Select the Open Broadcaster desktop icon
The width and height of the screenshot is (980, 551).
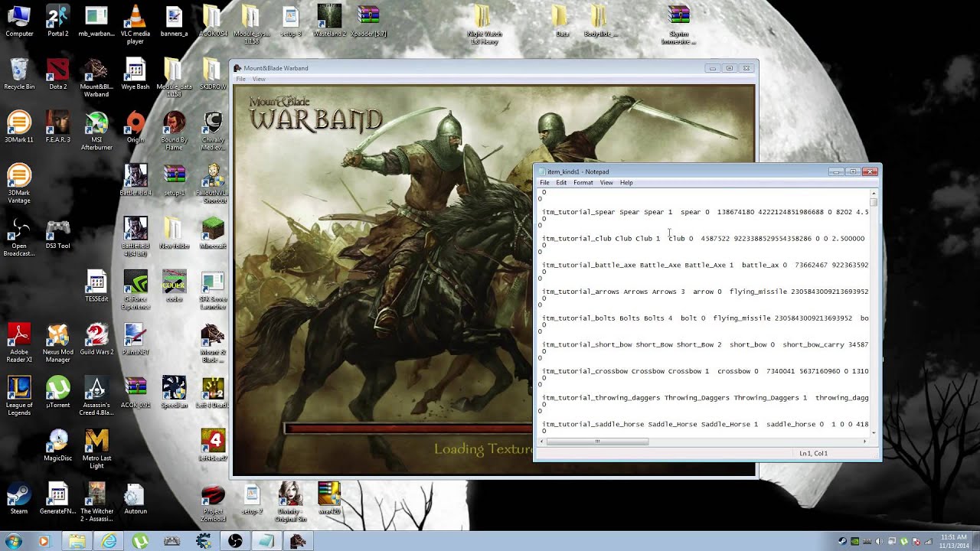coord(18,236)
